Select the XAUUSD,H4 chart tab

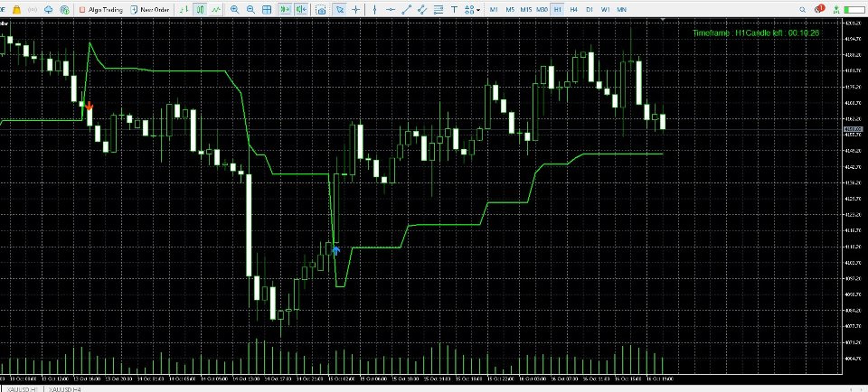click(65, 389)
